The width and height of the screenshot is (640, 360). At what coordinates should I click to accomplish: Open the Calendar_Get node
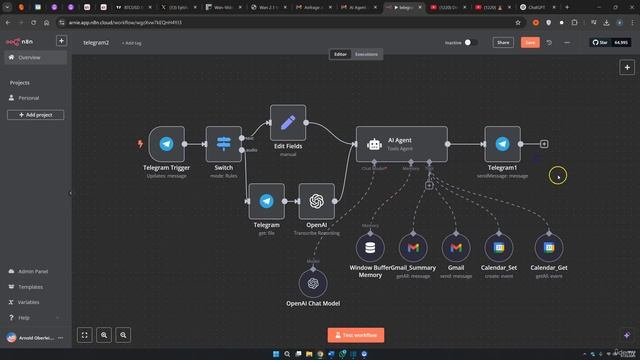pos(549,247)
